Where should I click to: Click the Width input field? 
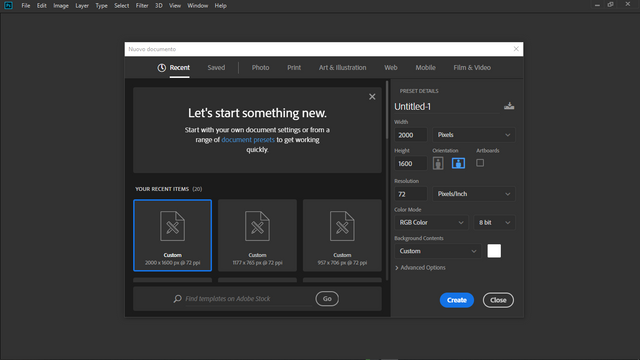(x=411, y=135)
